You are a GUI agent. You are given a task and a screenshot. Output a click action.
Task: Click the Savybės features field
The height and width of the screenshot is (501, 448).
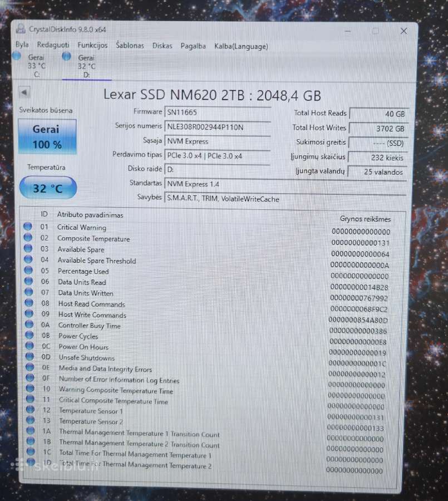point(285,199)
